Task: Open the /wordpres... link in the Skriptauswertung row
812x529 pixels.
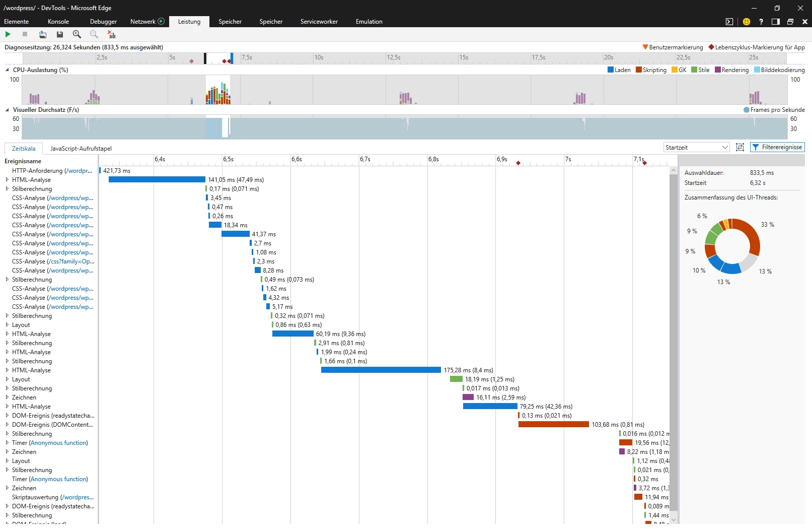Action: tap(77, 497)
